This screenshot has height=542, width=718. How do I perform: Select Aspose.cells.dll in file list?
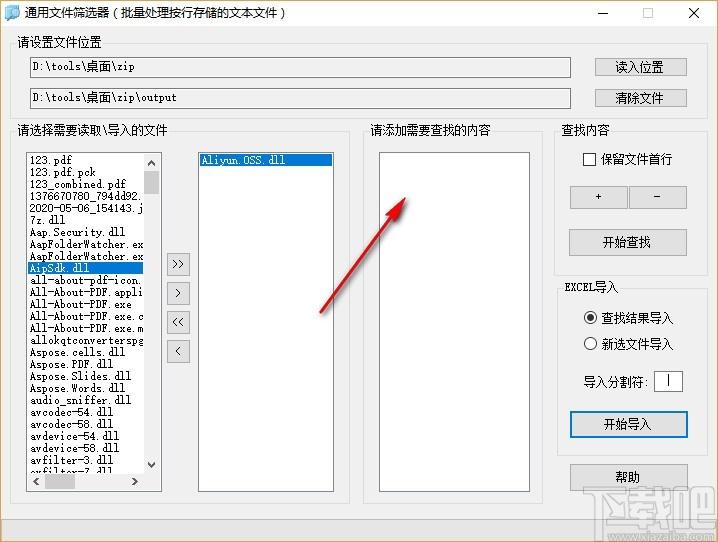[86, 352]
